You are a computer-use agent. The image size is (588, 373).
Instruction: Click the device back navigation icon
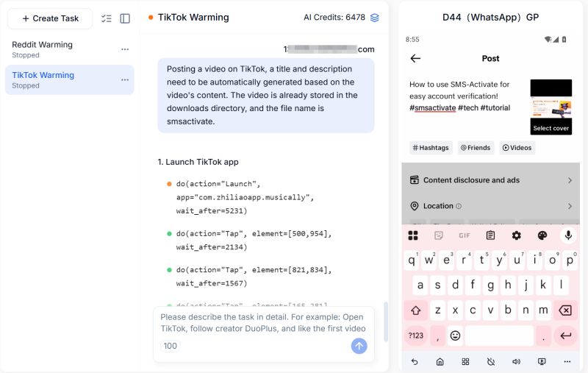(415, 362)
